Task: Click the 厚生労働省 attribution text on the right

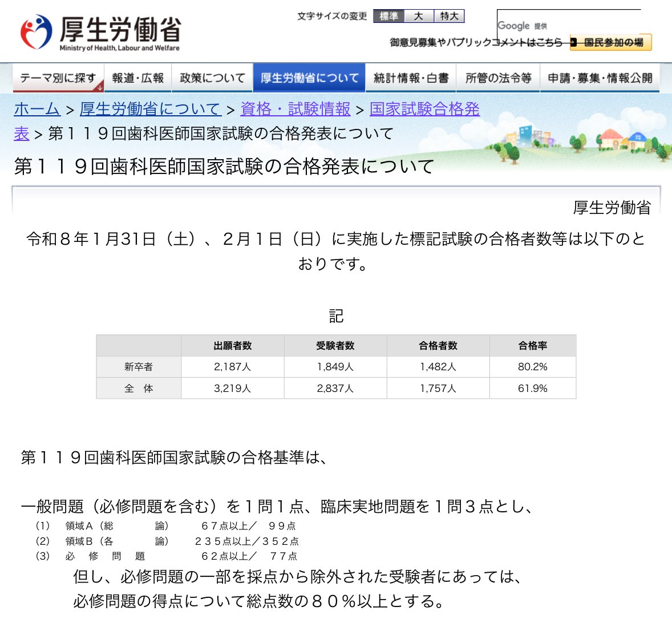Action: pyautogui.click(x=612, y=208)
